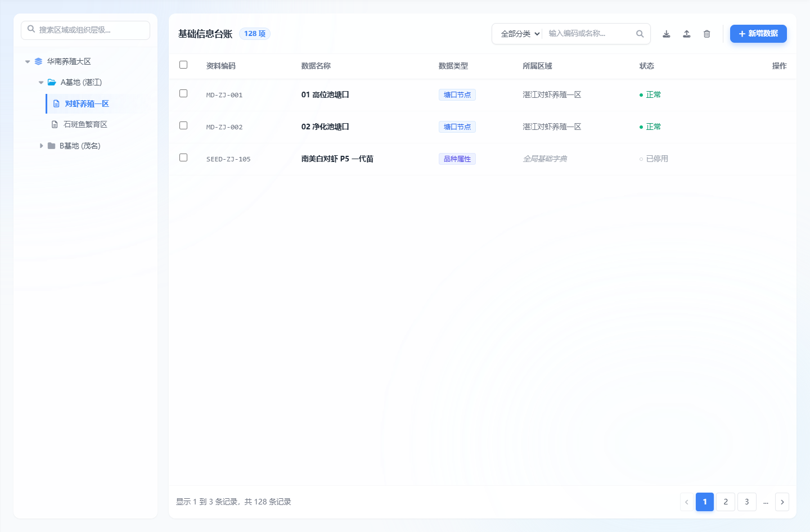Select the A基地 (湛江) tree label
The height and width of the screenshot is (532, 810).
click(82, 82)
